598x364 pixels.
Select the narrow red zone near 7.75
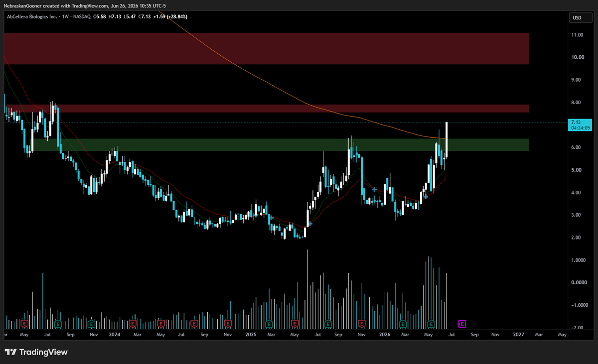coord(266,109)
